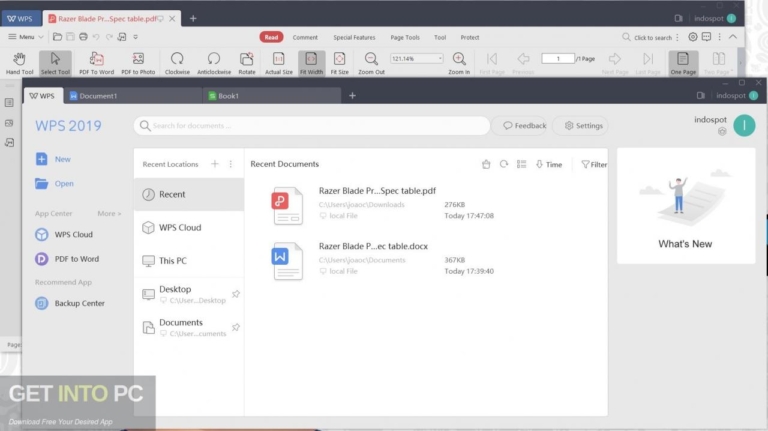Click Open in the left sidebar
Viewport: 768px width, 431px height.
(54, 184)
